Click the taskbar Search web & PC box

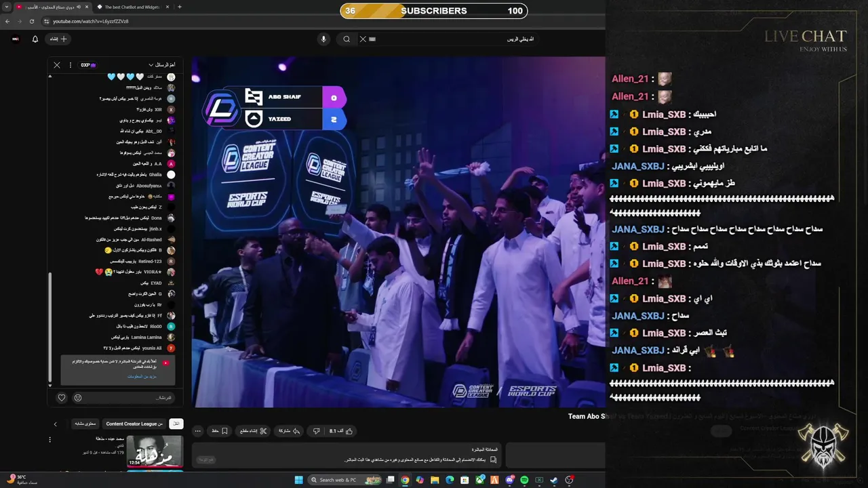pos(344,480)
